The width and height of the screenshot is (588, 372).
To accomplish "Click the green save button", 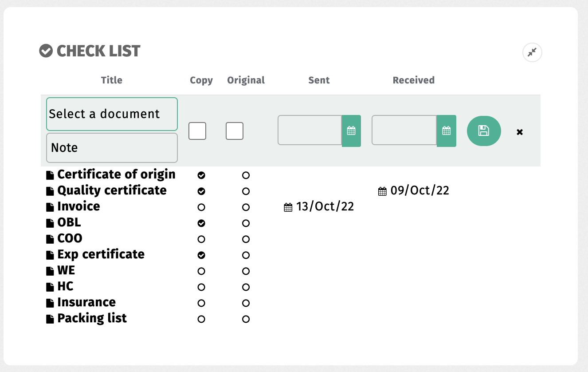I will click(x=484, y=131).
